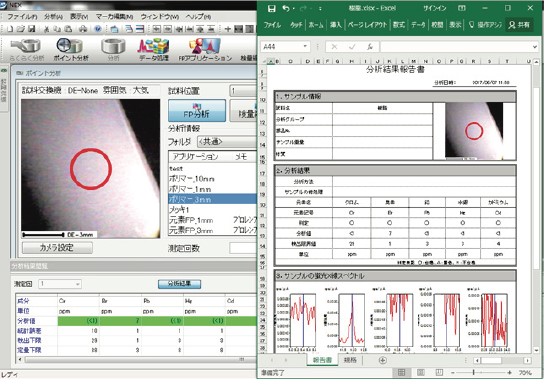Click the Excel save icon
Image resolution: width=545 pixels, height=385 pixels.
272,8
